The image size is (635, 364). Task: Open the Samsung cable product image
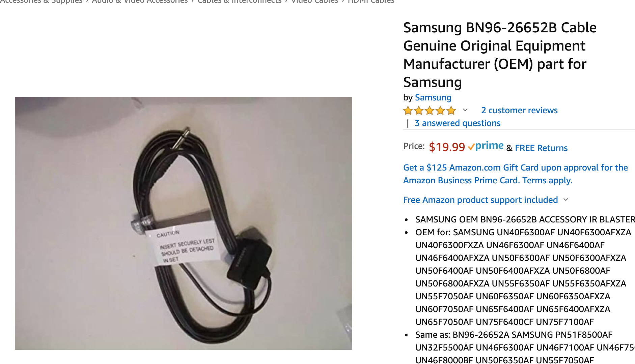pos(184,223)
